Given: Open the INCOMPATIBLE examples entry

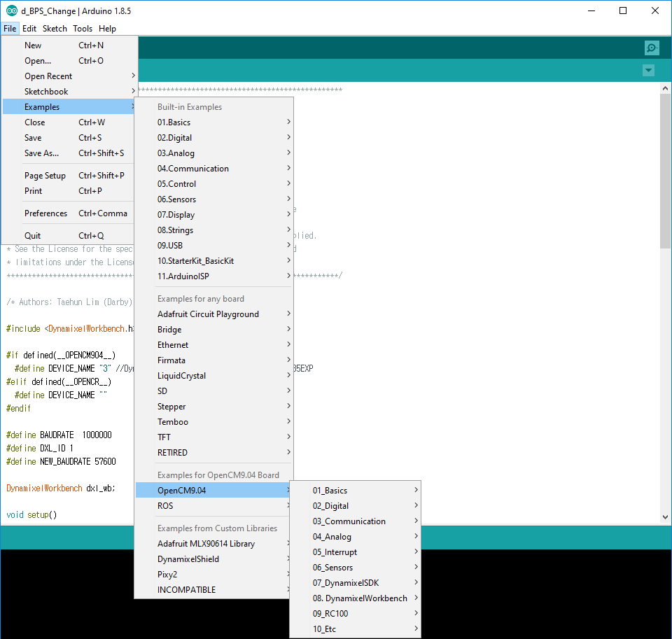Looking at the screenshot, I should tap(214, 590).
